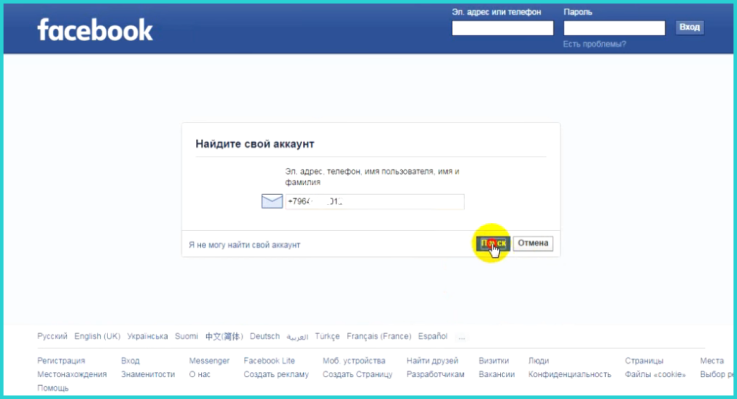Viewport: 737px width, 399px height.
Task: Open Визитки footer link
Action: [x=494, y=361]
